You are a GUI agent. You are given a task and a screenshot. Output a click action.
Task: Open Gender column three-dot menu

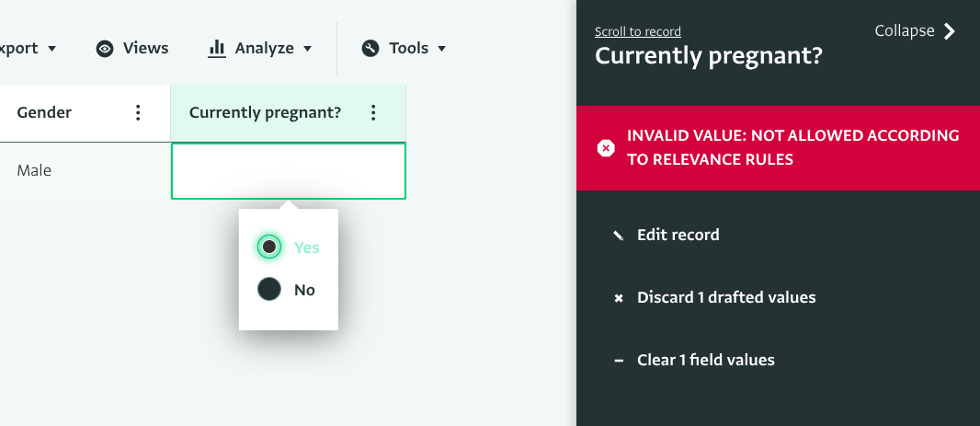pyautogui.click(x=138, y=112)
